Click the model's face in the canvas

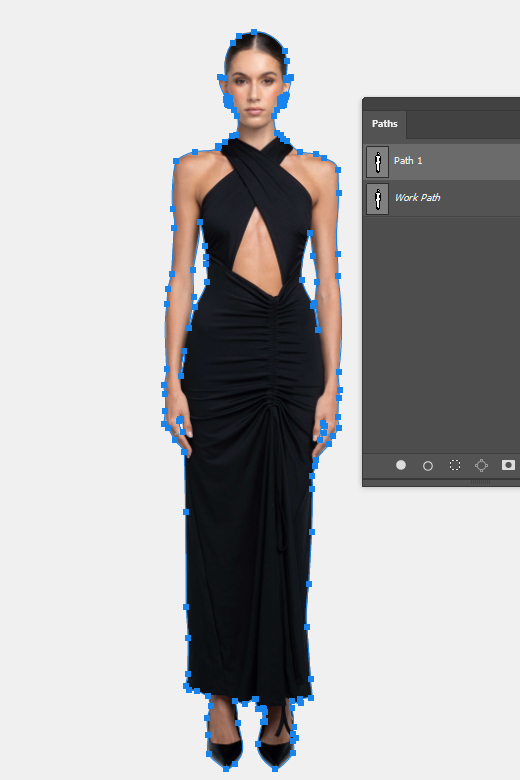click(x=255, y=95)
